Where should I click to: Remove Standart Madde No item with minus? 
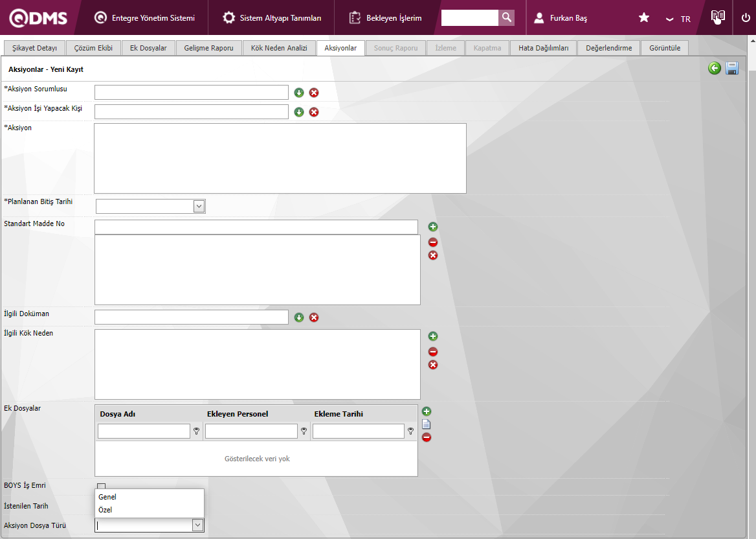pyautogui.click(x=433, y=242)
